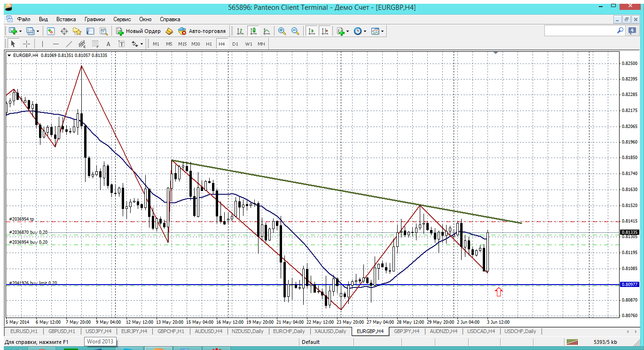Open the Templates icon
Screen dimensions: 644x350
click(x=375, y=31)
